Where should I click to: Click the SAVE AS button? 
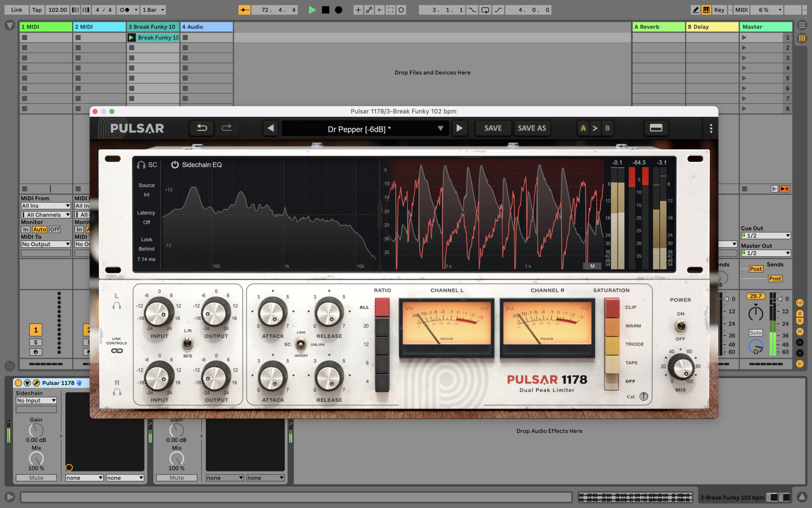point(532,128)
